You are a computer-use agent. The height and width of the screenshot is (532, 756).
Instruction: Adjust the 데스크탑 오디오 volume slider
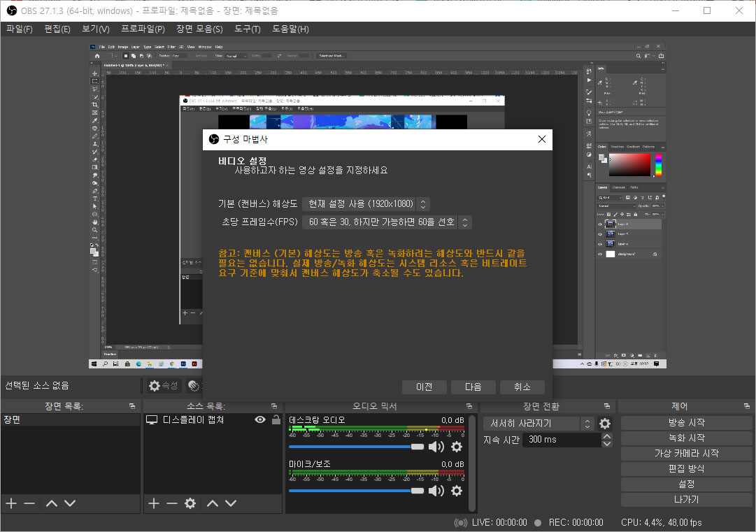coord(356,447)
